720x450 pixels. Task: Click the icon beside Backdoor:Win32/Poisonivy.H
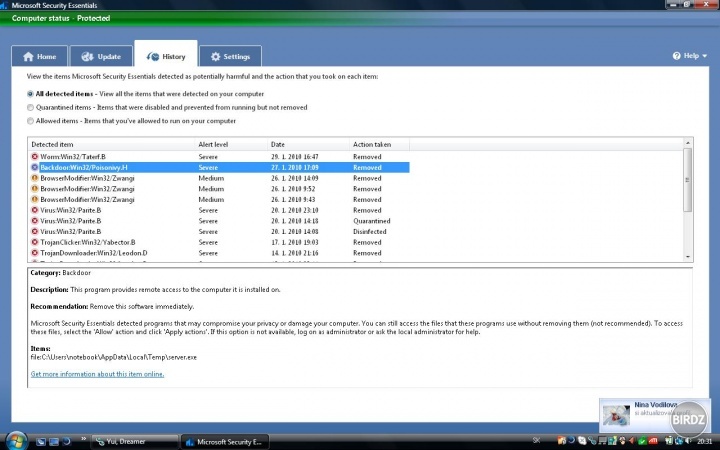pyautogui.click(x=34, y=167)
